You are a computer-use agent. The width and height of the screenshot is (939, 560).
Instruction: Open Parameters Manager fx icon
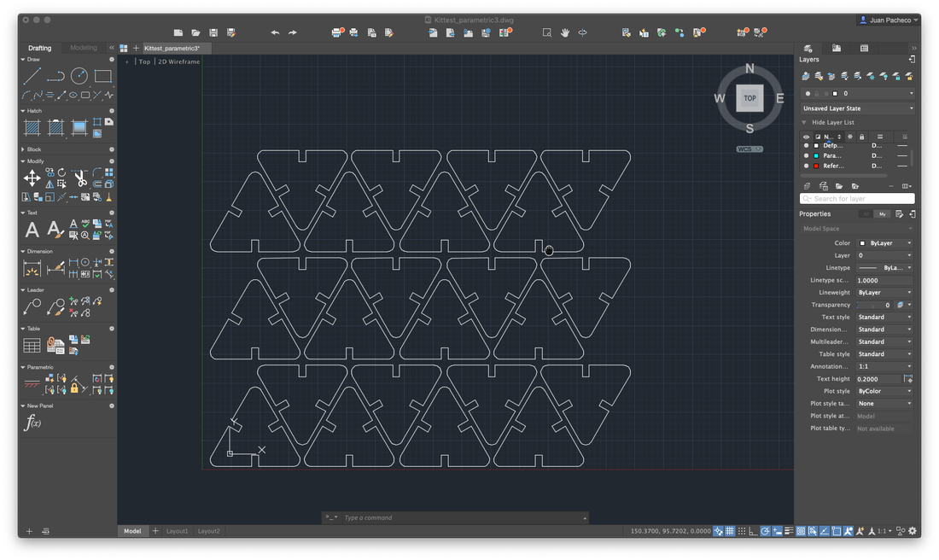[x=32, y=423]
